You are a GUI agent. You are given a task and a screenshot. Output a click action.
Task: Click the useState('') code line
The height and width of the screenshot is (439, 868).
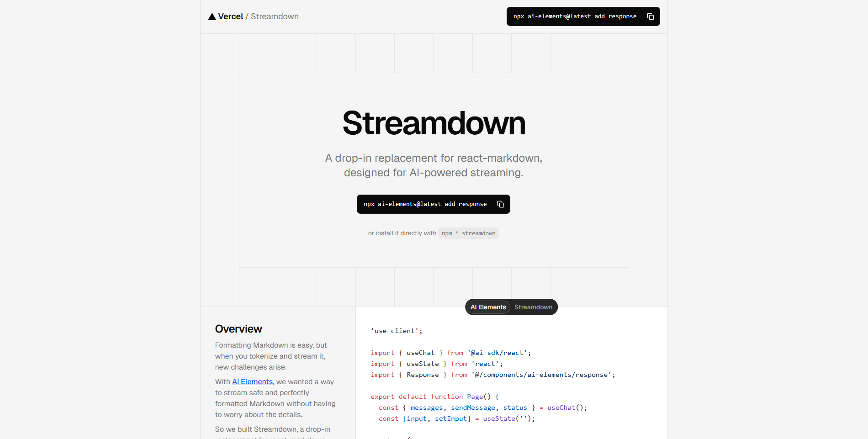[x=457, y=418]
